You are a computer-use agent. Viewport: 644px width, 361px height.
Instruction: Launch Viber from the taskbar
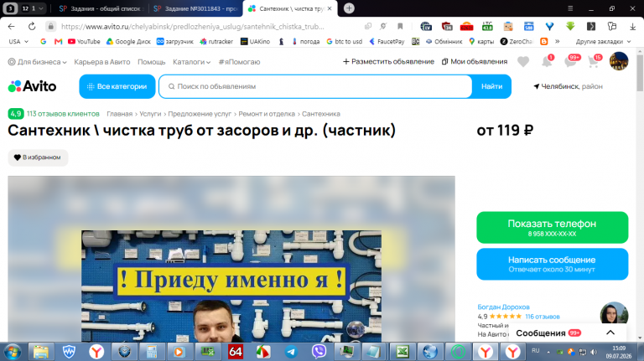[319, 352]
